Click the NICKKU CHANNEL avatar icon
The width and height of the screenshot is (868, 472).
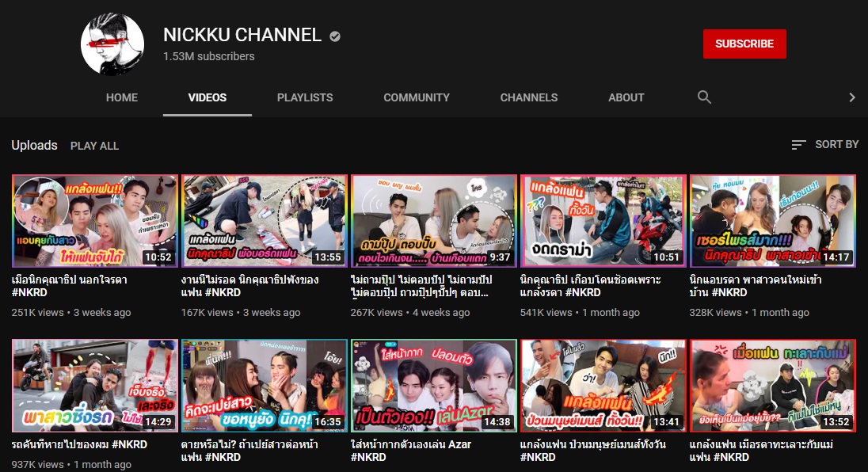pyautogui.click(x=112, y=44)
